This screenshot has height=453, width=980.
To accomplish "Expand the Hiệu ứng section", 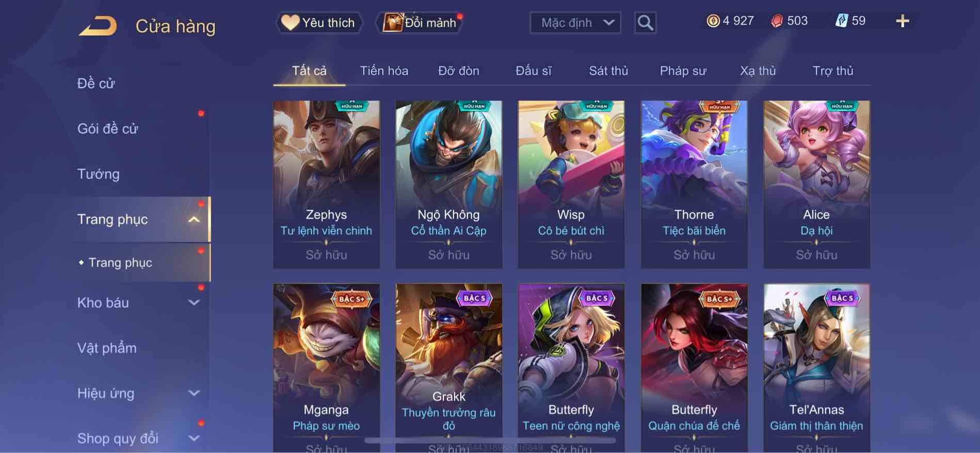I will 194,394.
